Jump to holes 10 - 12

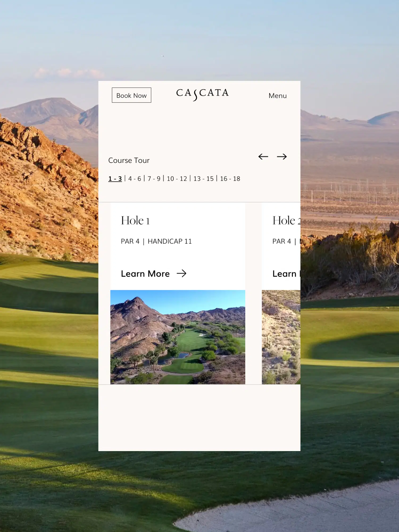pyautogui.click(x=177, y=179)
